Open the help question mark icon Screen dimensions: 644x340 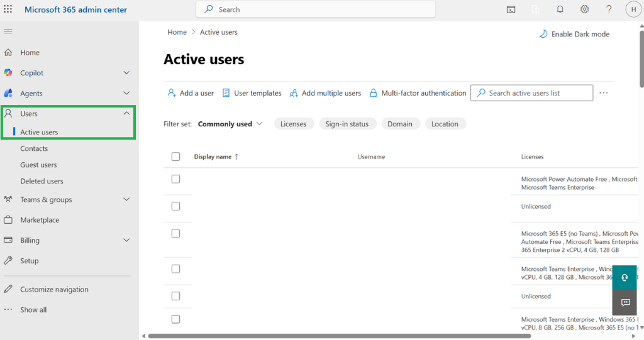pos(609,9)
